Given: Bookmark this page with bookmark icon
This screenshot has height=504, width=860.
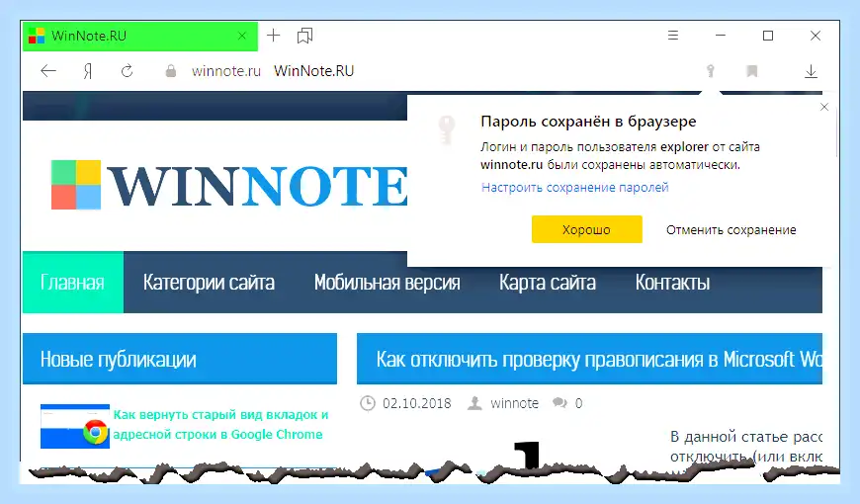Looking at the screenshot, I should click(752, 71).
